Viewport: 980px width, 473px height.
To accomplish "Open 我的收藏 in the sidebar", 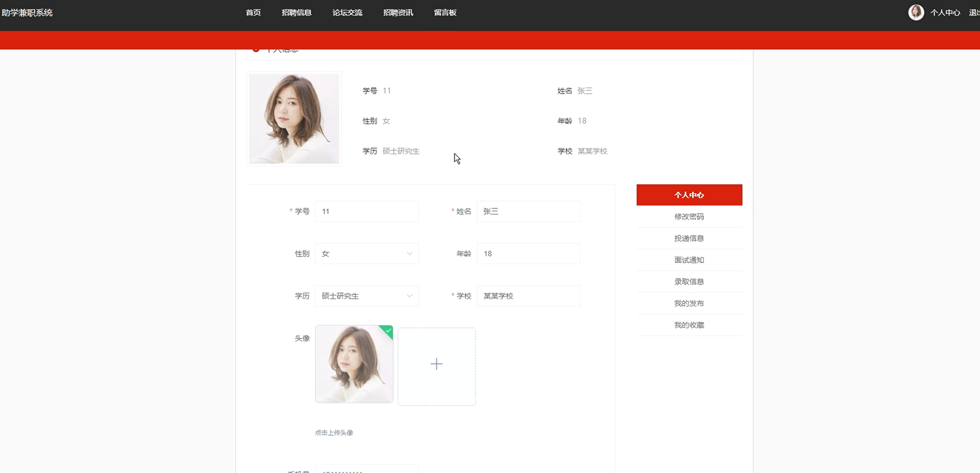I will (689, 325).
